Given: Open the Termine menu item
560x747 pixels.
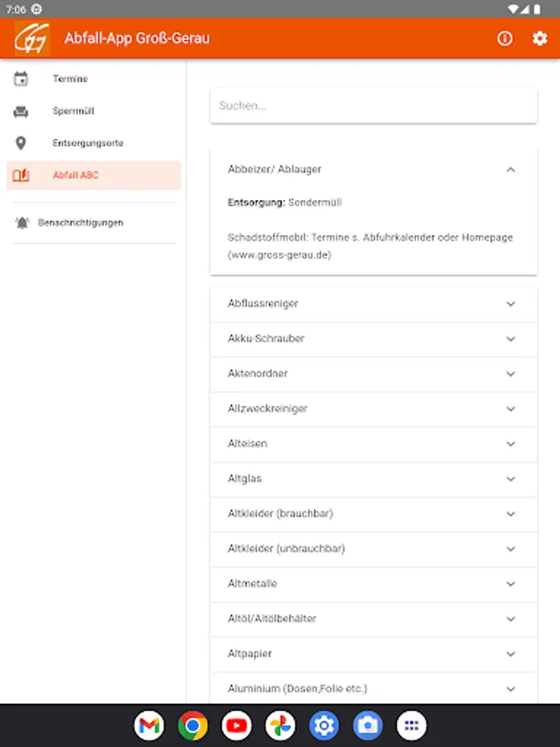Looking at the screenshot, I should coord(71,79).
